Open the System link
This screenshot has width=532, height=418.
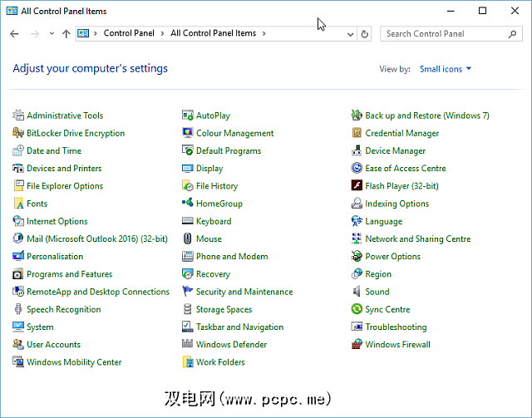pos(40,327)
